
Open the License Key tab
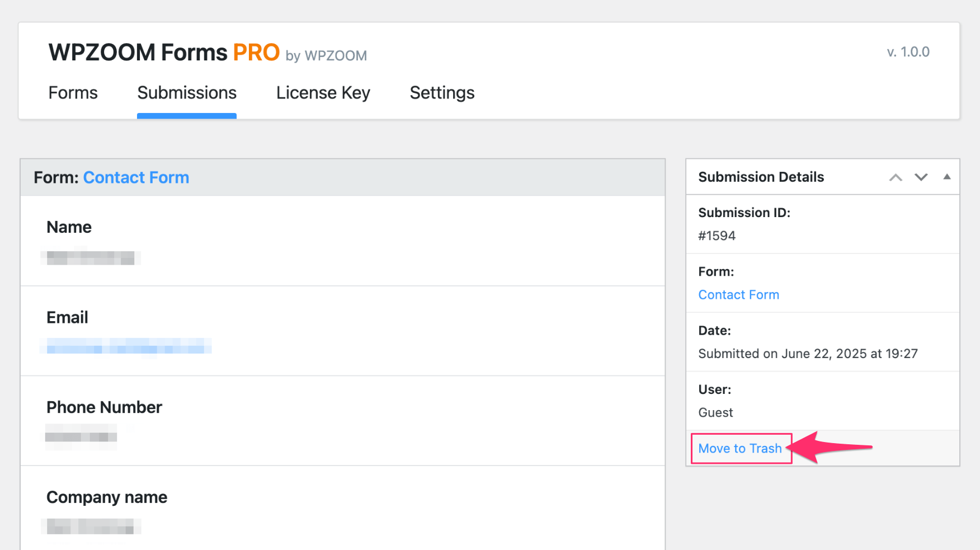[323, 93]
